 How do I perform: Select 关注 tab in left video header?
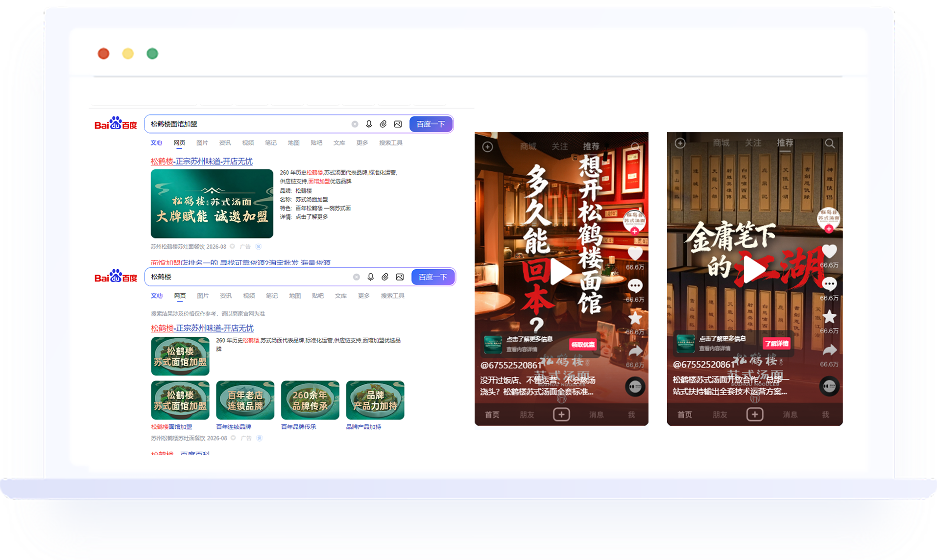pyautogui.click(x=559, y=147)
